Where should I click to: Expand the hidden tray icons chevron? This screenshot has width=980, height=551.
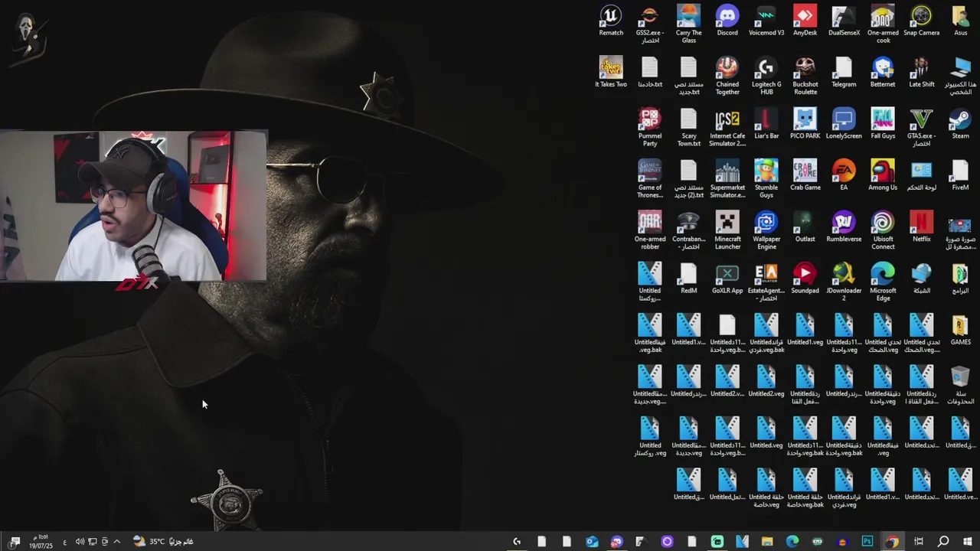tap(116, 541)
